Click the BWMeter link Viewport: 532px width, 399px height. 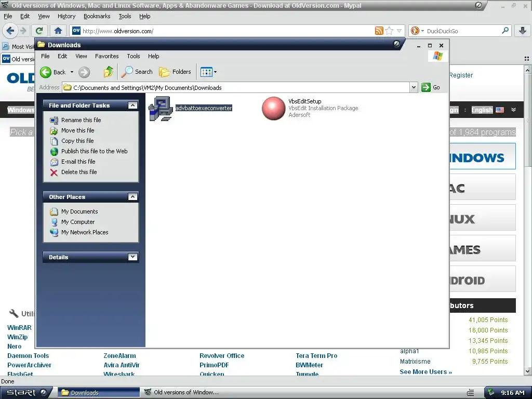[310, 365]
